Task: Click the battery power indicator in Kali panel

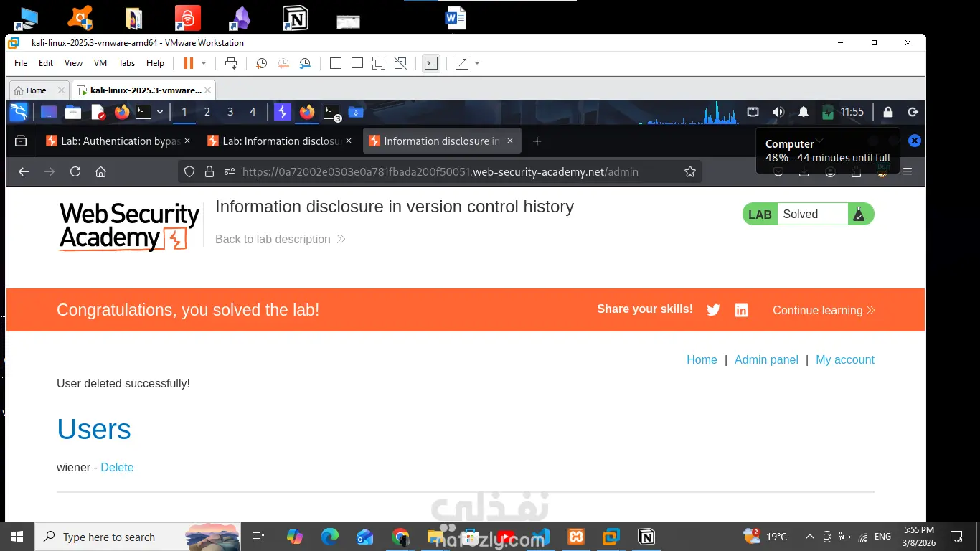Action: pyautogui.click(x=829, y=112)
